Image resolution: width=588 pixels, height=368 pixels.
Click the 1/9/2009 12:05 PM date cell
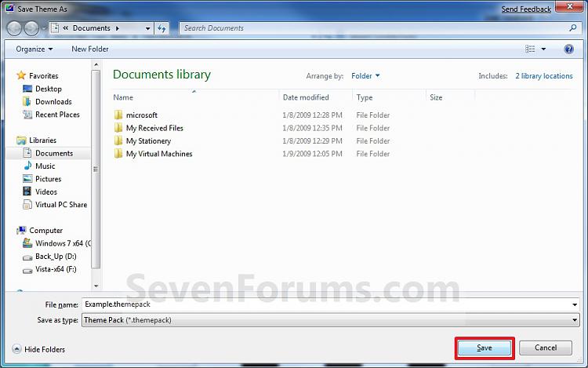[x=312, y=154]
